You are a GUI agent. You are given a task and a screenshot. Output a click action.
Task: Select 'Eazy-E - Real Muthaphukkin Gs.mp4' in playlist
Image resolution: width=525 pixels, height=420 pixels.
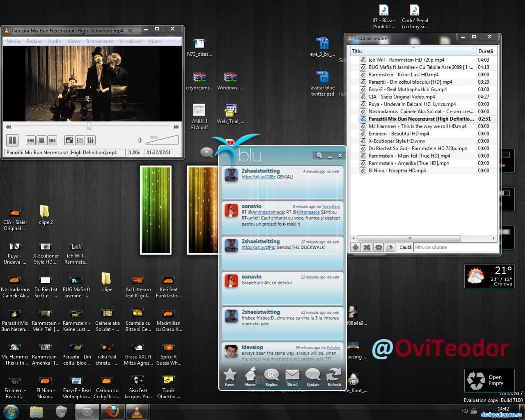click(x=423, y=89)
